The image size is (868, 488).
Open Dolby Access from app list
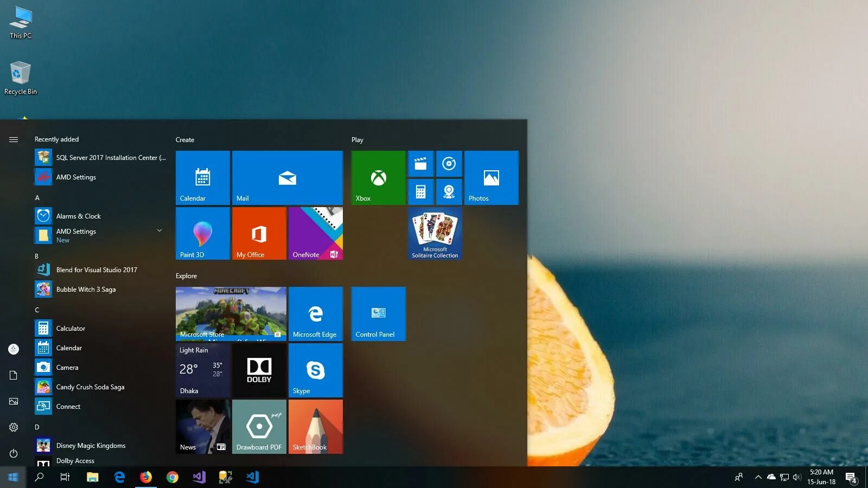(x=101, y=461)
